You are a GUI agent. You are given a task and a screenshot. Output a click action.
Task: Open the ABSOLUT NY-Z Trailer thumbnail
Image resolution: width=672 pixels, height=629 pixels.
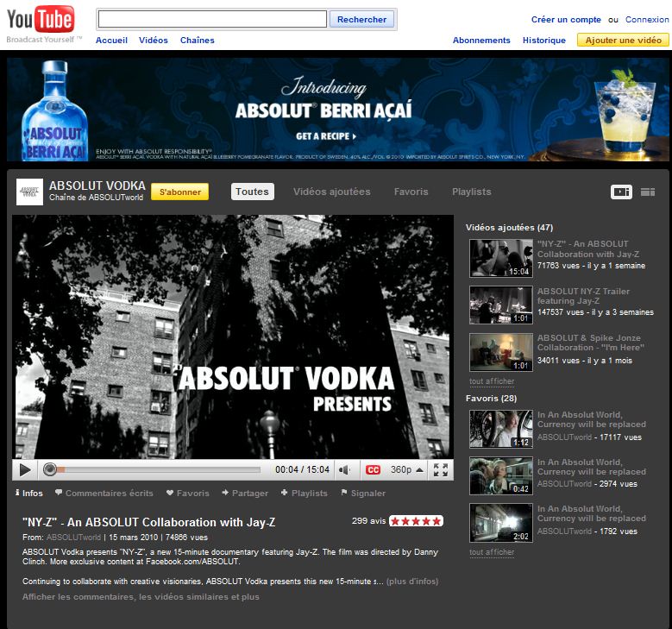(x=500, y=305)
